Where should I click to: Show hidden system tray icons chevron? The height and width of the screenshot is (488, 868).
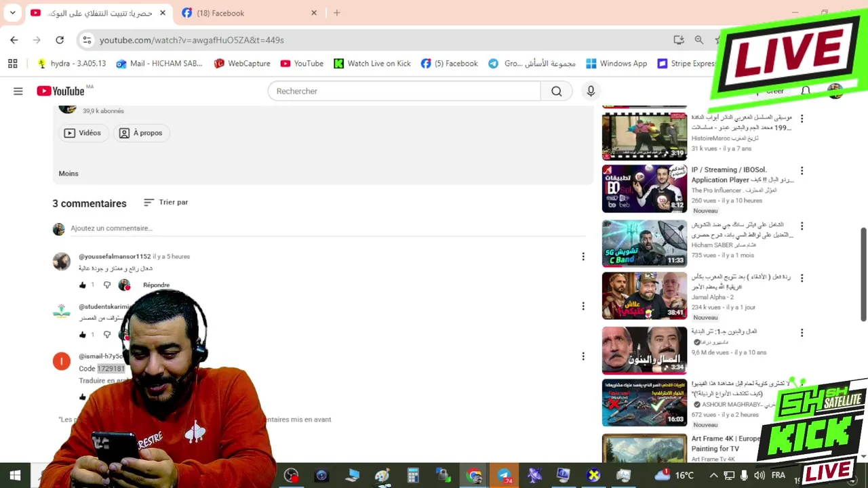click(713, 476)
